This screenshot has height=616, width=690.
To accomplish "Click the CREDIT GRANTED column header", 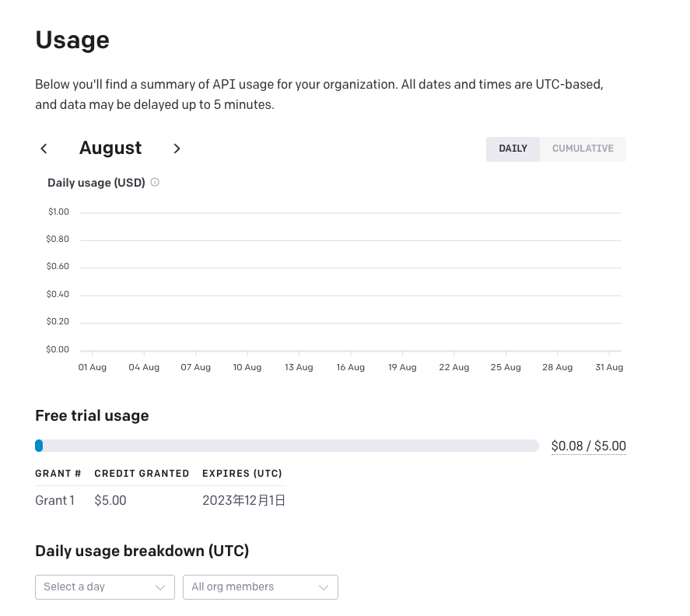I will tap(142, 474).
